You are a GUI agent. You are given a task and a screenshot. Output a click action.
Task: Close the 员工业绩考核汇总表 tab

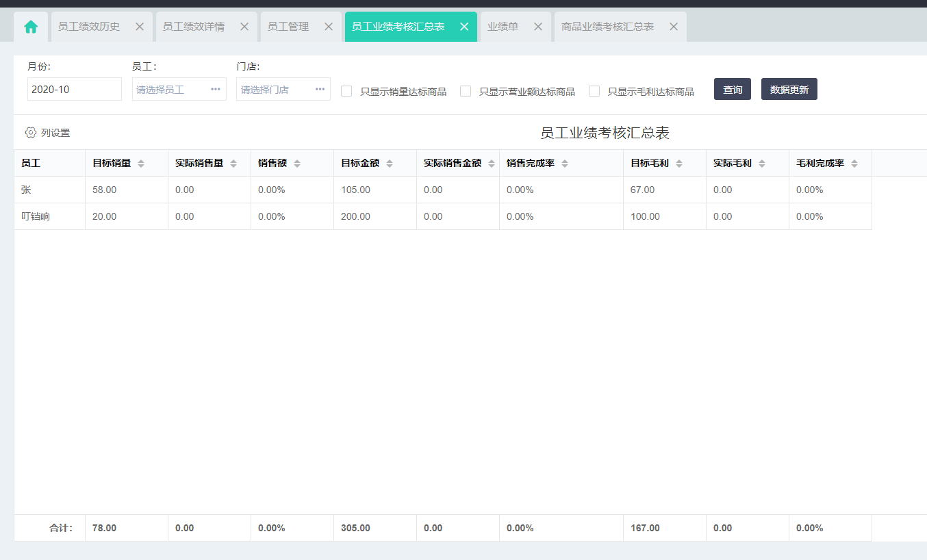464,27
